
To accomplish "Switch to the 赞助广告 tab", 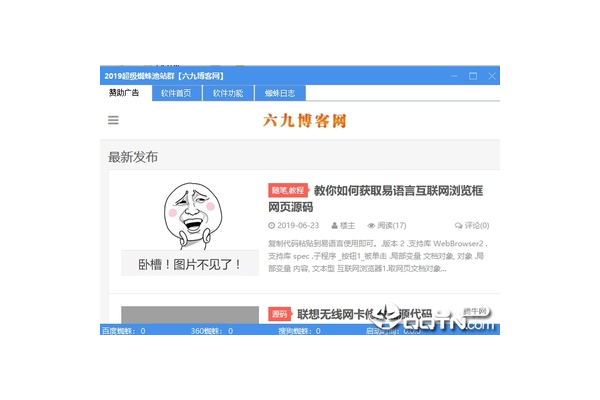I will click(x=125, y=93).
